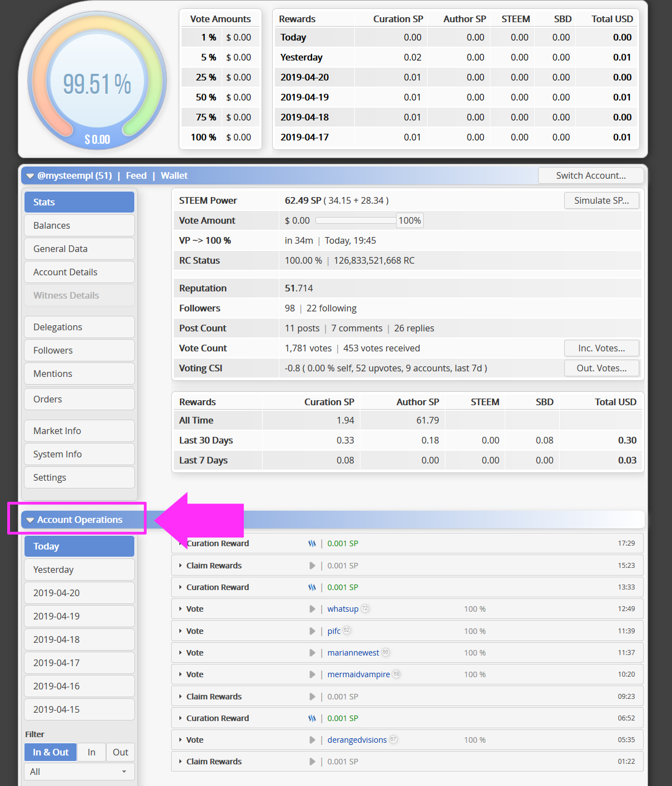This screenshot has width=672, height=786.
Task: Select the Followers tab in the sidebar
Action: [79, 350]
